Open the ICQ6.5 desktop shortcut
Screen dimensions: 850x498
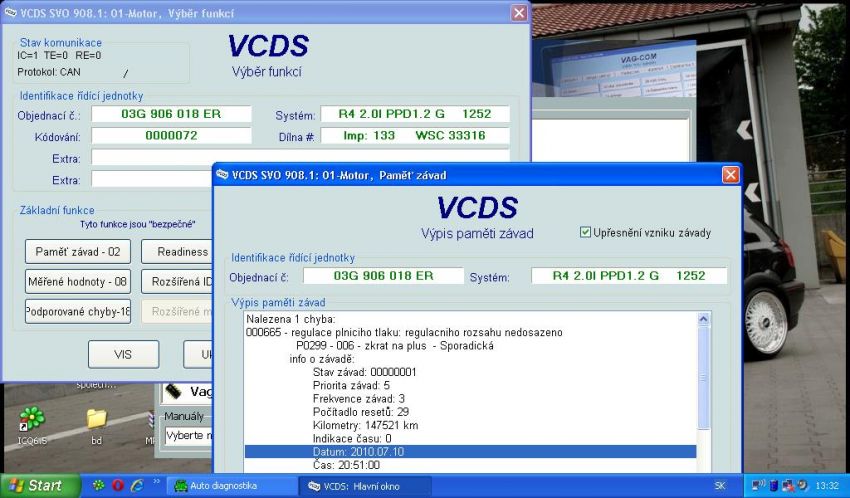(32, 426)
